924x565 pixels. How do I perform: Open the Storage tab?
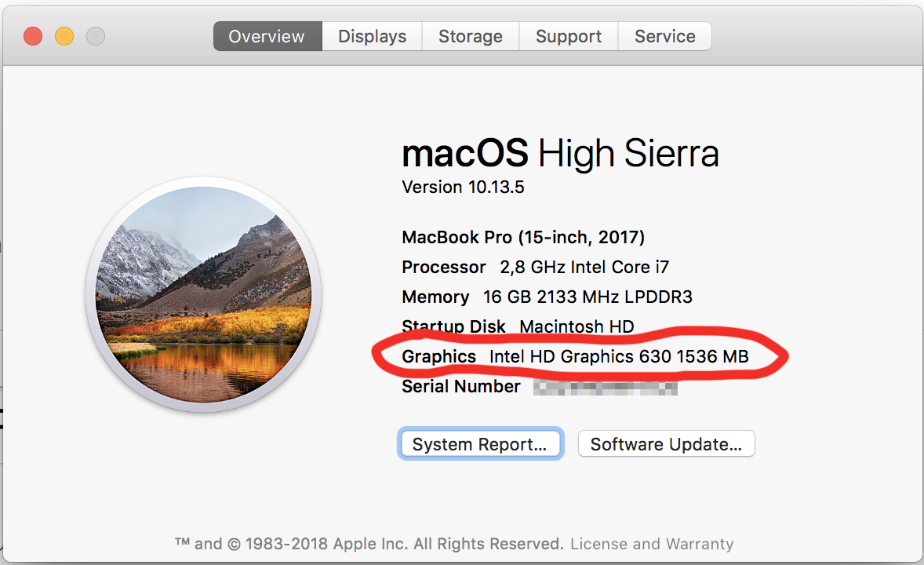click(x=470, y=37)
